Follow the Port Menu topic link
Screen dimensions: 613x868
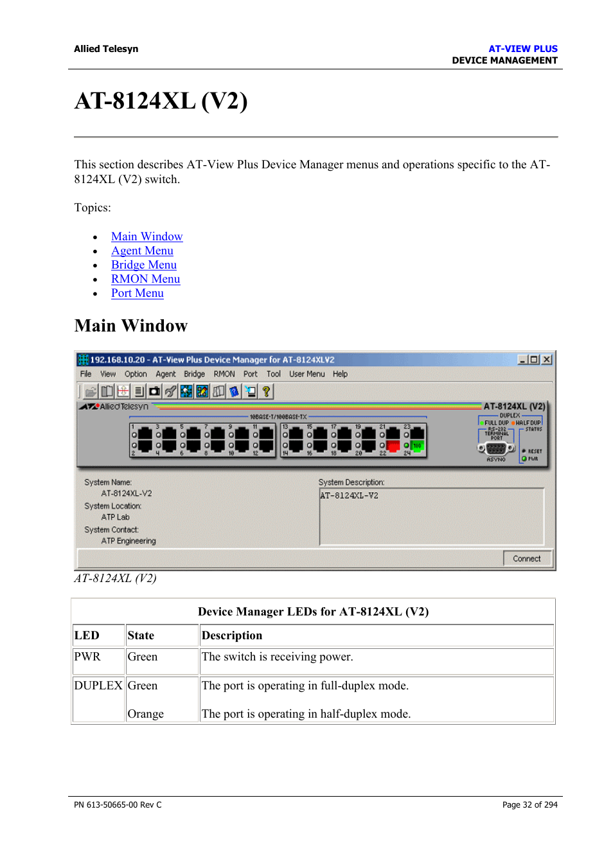pyautogui.click(x=138, y=293)
